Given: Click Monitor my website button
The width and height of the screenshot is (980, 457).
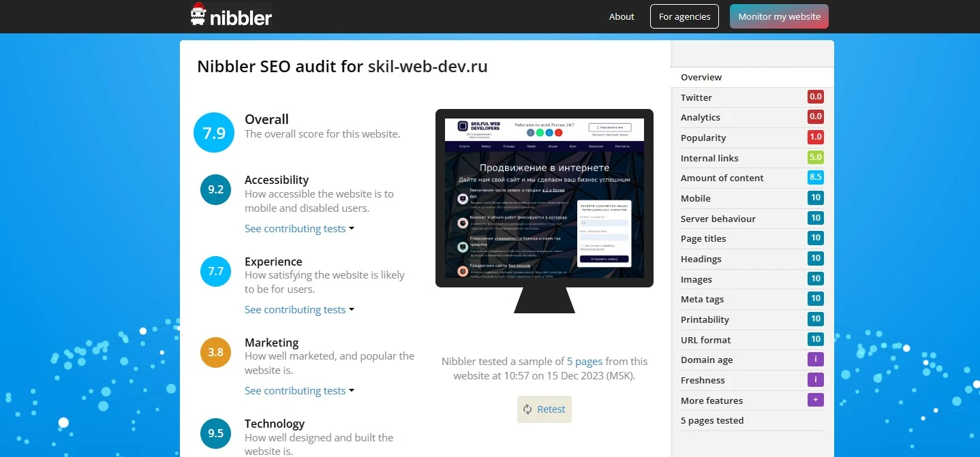Looking at the screenshot, I should pos(779,16).
